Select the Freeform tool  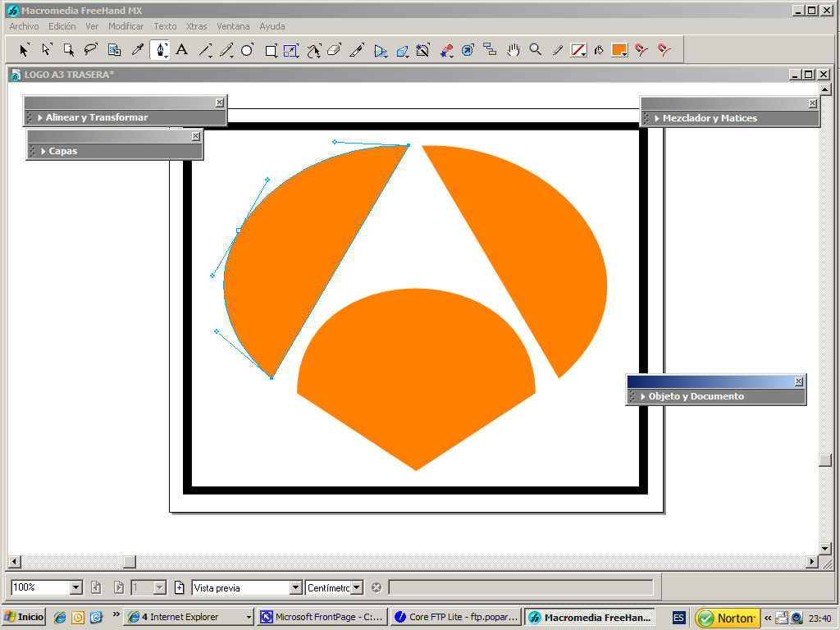point(314,50)
